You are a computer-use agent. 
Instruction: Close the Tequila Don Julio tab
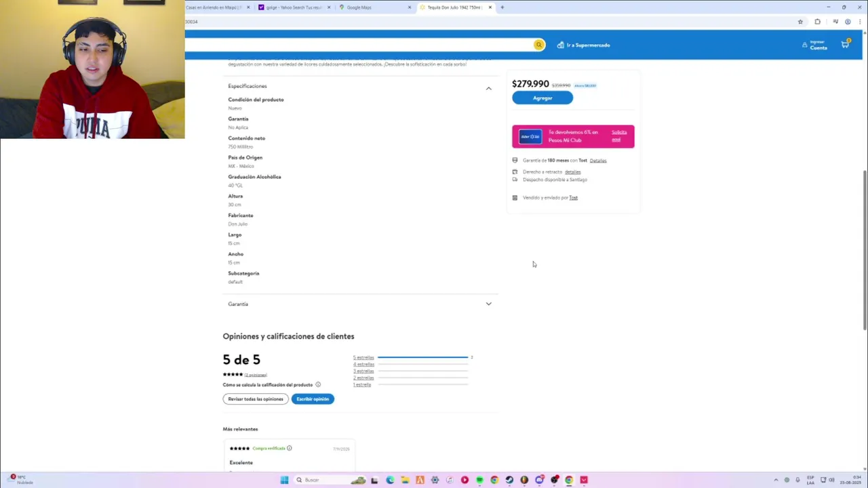point(490,7)
